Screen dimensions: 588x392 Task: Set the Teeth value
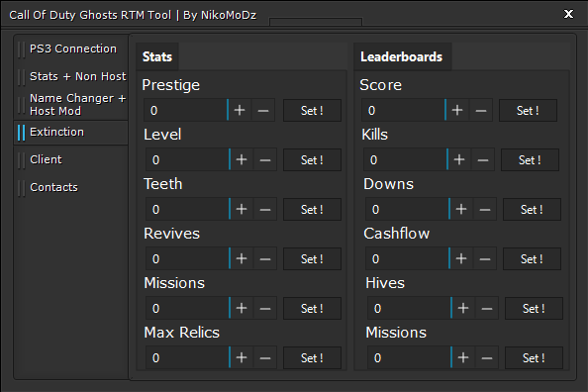point(312,209)
